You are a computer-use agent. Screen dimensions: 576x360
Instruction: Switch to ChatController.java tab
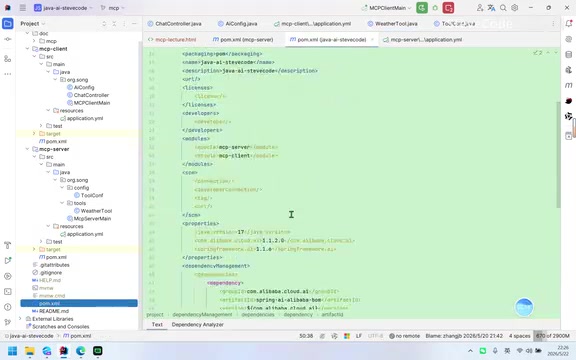point(174,24)
